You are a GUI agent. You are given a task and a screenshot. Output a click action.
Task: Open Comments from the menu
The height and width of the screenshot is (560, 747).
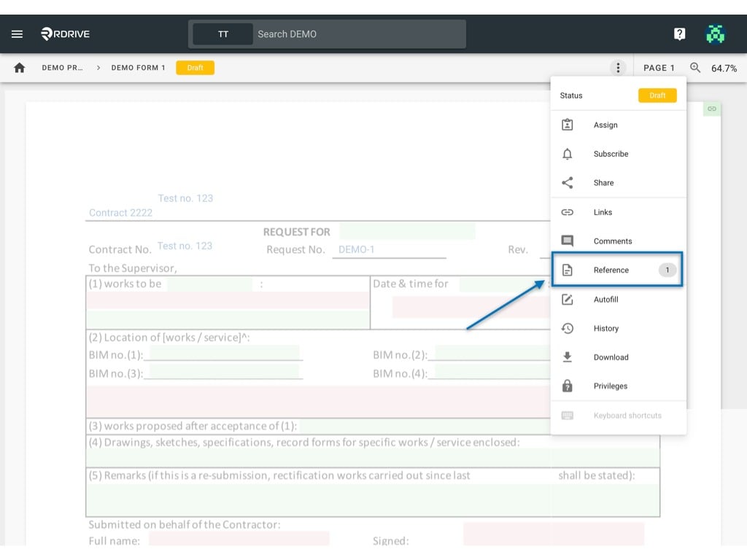pos(619,241)
